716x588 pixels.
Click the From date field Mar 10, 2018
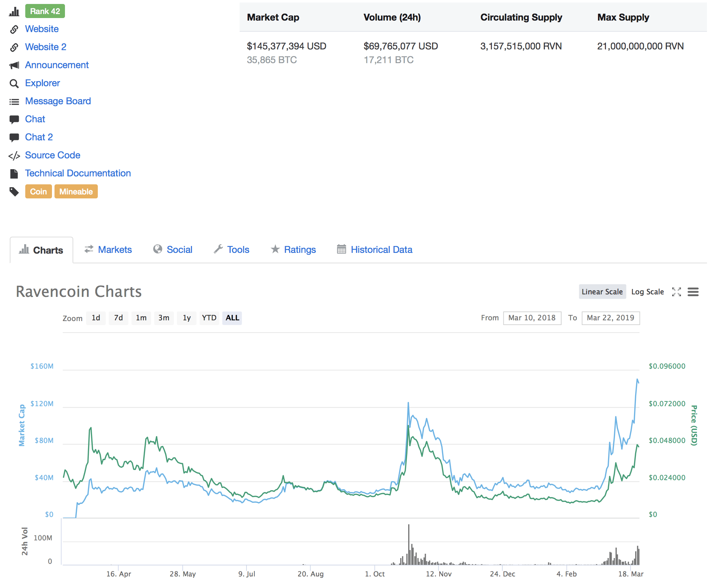point(532,318)
